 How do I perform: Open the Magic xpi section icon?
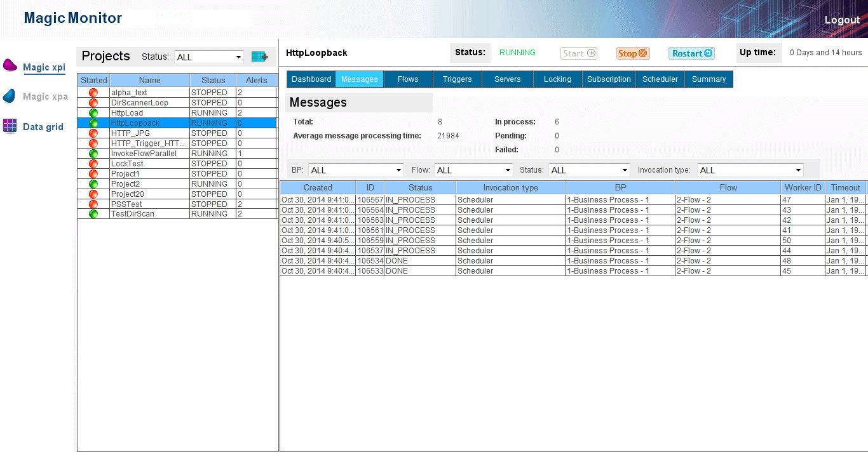(10, 65)
